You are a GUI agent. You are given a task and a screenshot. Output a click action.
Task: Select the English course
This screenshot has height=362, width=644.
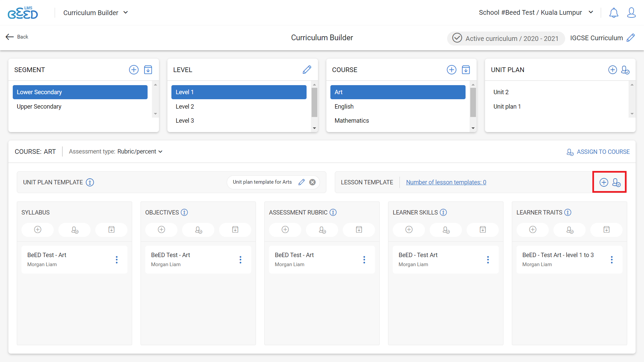tap(398, 107)
